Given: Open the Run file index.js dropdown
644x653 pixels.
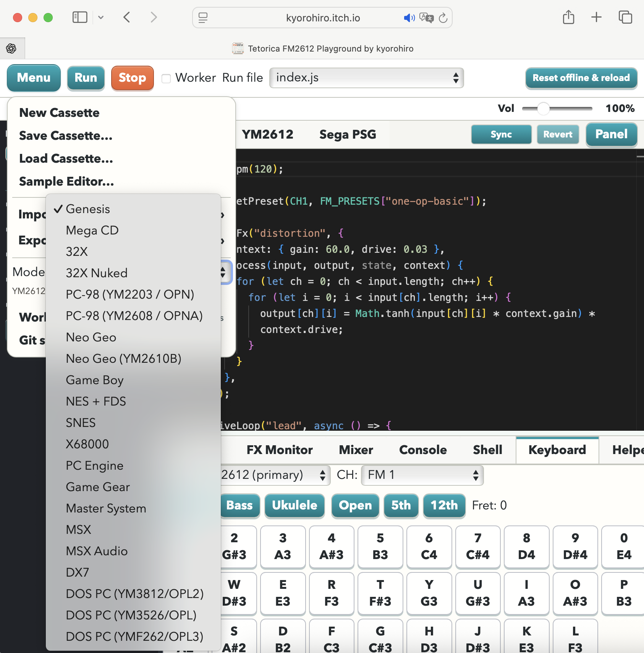Looking at the screenshot, I should [x=367, y=78].
